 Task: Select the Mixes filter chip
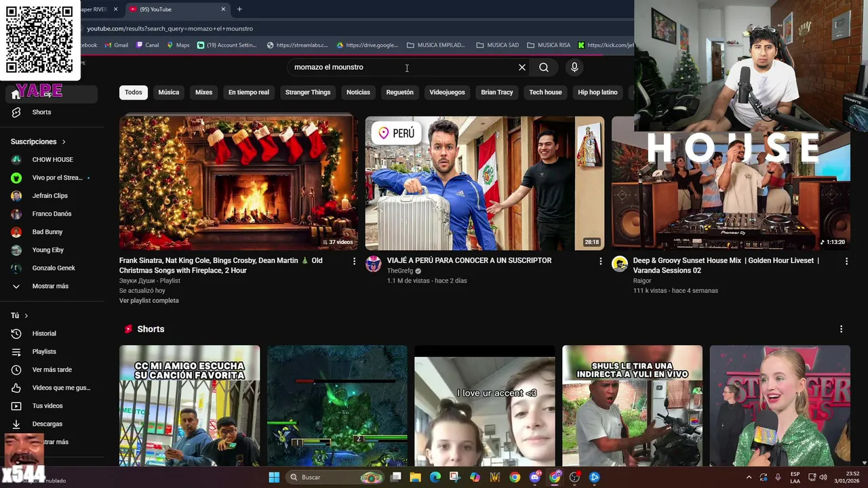[x=204, y=92]
